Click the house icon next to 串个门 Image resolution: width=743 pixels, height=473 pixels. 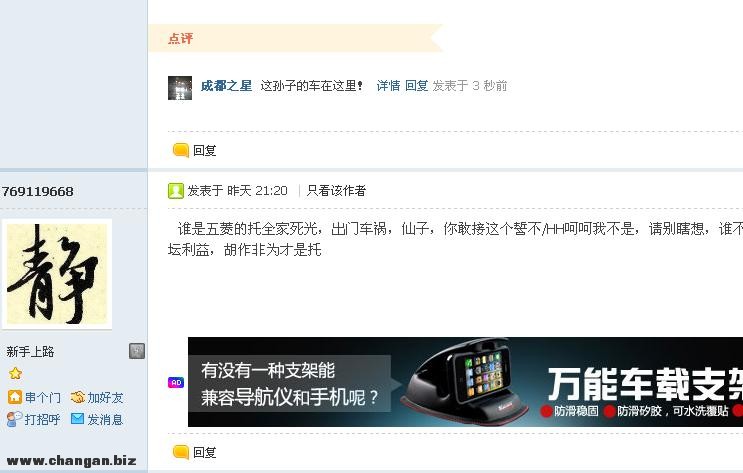coord(15,397)
